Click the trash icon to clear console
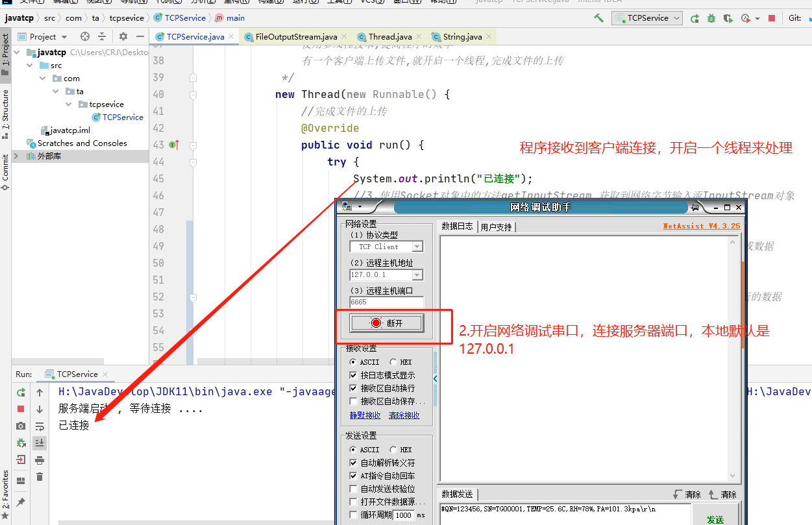812x525 pixels. (x=40, y=477)
